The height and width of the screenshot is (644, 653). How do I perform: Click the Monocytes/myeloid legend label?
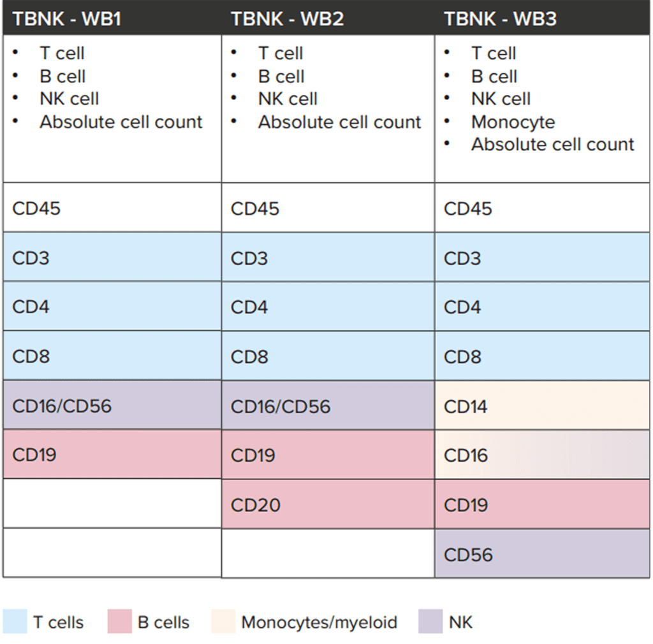coord(319,622)
